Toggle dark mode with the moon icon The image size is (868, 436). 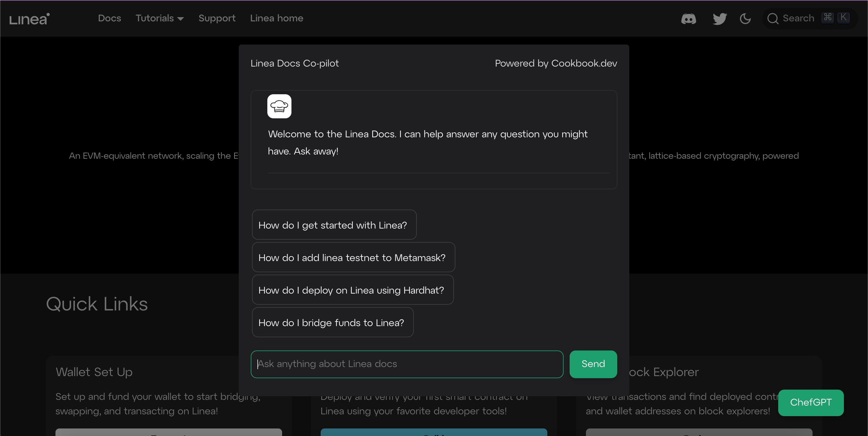(x=745, y=18)
